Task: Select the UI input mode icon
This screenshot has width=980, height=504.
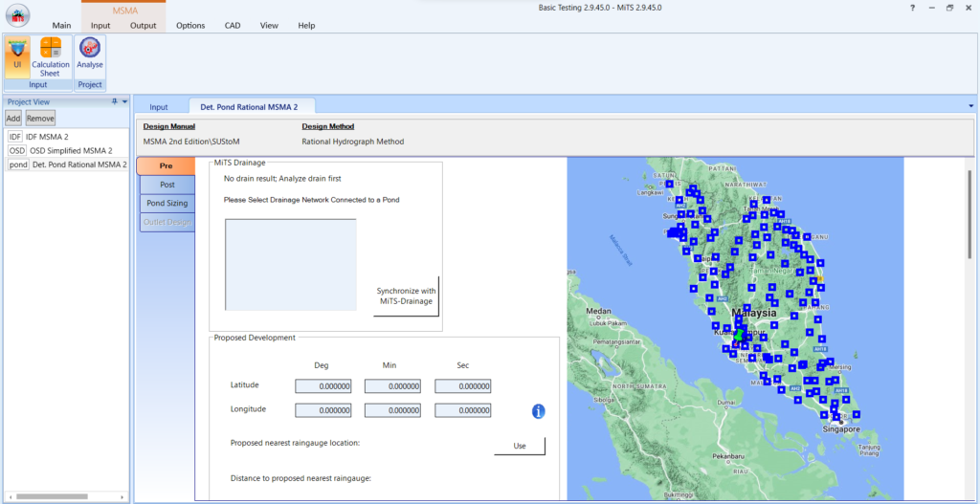Action: point(17,56)
